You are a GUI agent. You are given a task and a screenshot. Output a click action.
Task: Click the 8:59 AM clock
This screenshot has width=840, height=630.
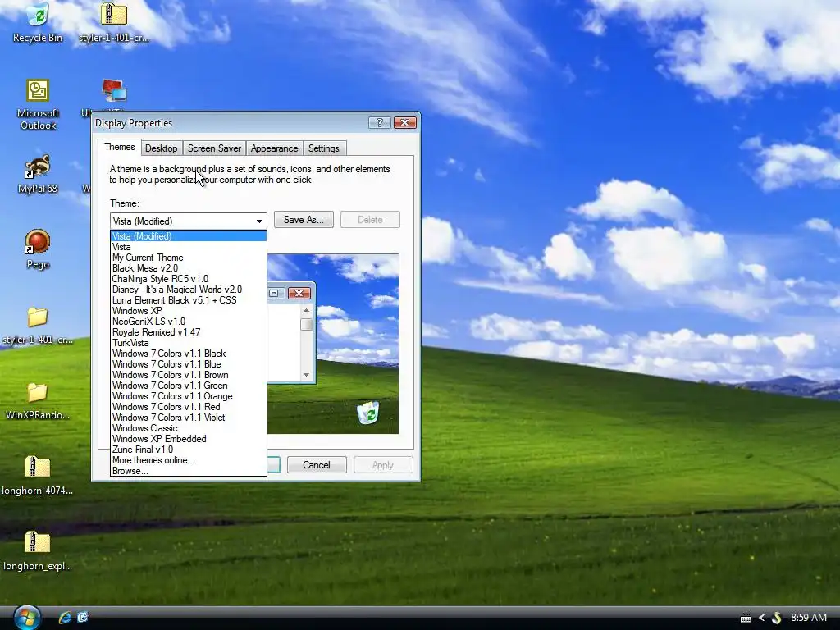(809, 617)
